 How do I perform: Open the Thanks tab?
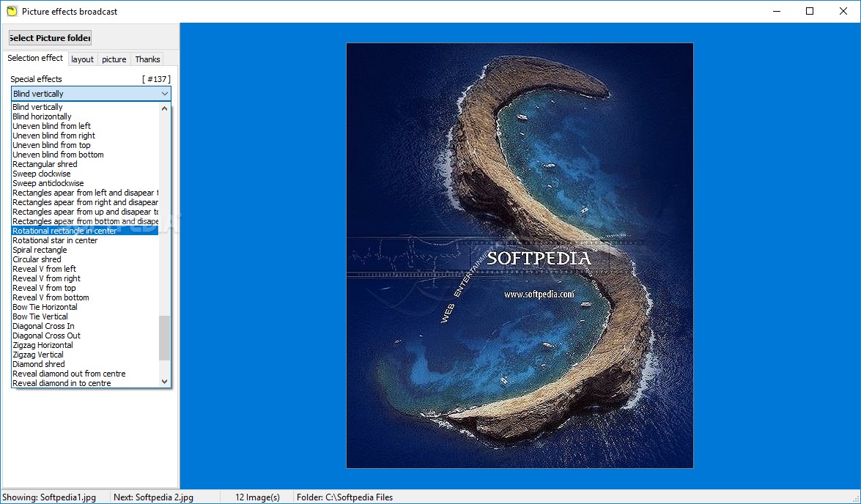(x=147, y=59)
